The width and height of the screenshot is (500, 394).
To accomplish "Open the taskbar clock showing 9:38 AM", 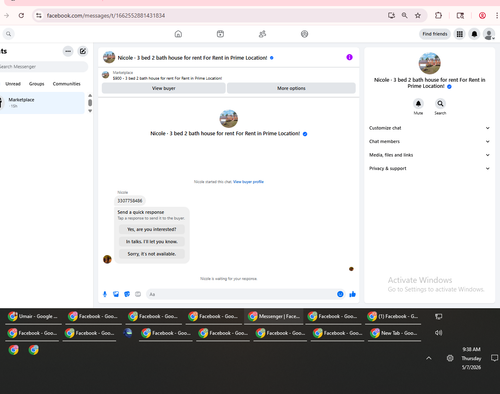I will point(471,358).
